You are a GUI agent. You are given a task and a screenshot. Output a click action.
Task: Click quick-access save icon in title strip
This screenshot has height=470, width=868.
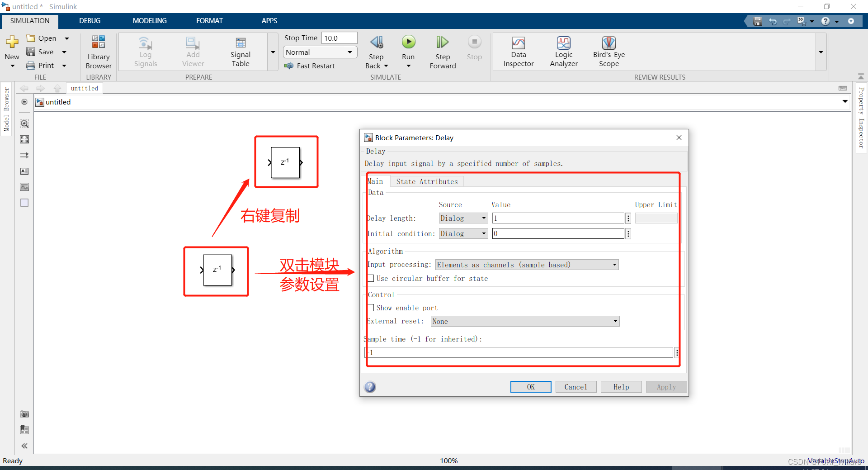click(x=758, y=21)
